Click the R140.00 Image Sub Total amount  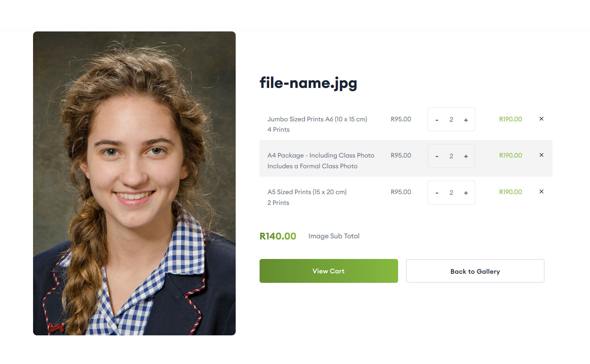point(278,236)
